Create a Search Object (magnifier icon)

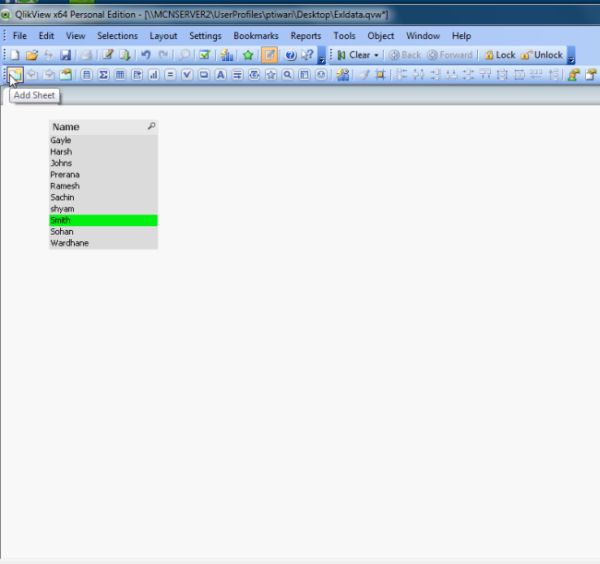[287, 75]
